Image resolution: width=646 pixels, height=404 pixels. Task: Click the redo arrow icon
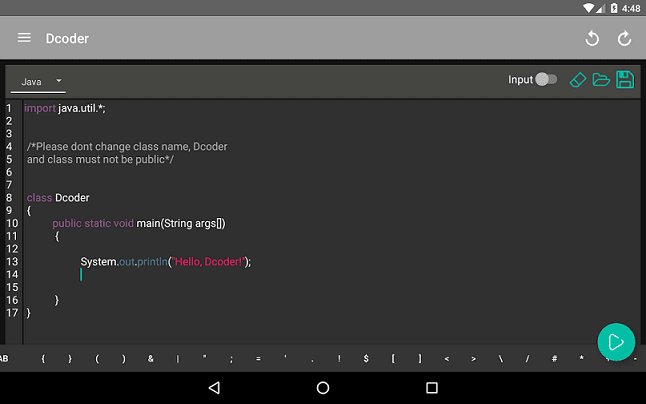click(625, 39)
